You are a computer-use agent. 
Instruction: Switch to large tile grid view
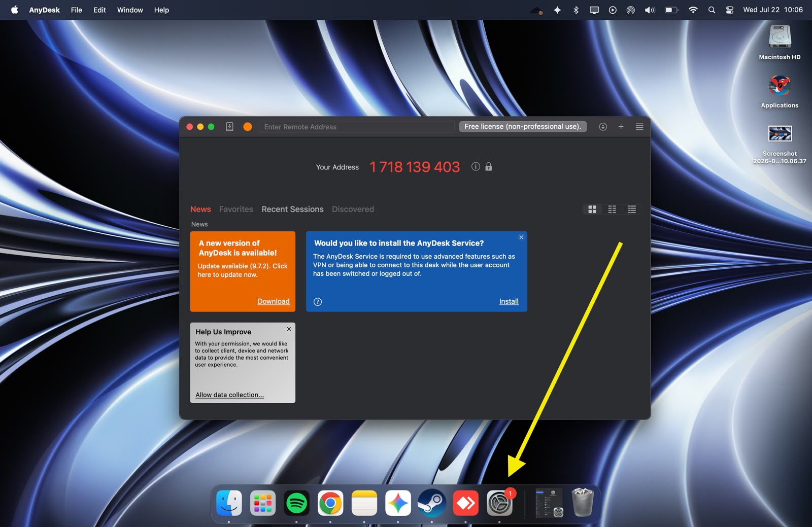tap(592, 209)
